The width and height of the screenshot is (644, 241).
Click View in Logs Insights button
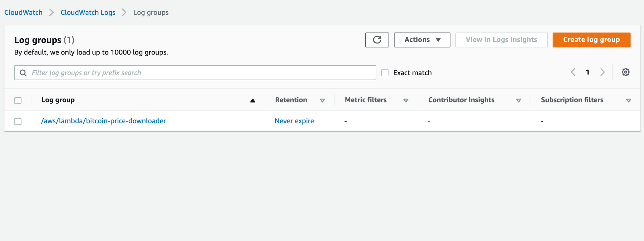501,40
